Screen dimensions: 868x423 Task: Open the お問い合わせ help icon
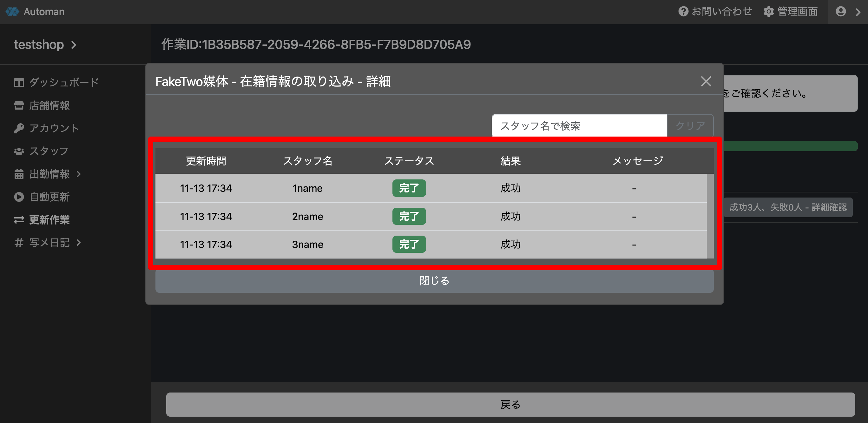(683, 11)
